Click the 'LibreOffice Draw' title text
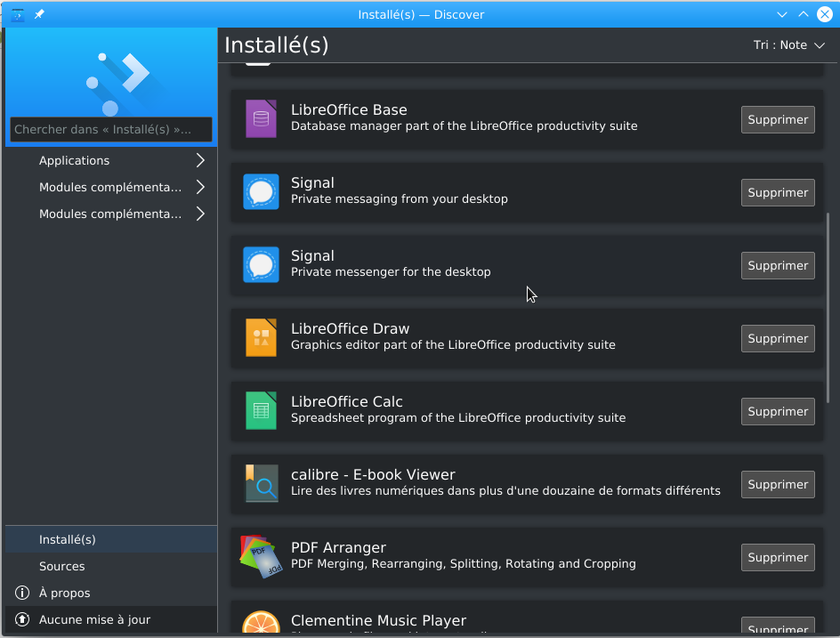The width and height of the screenshot is (840, 638). [350, 328]
